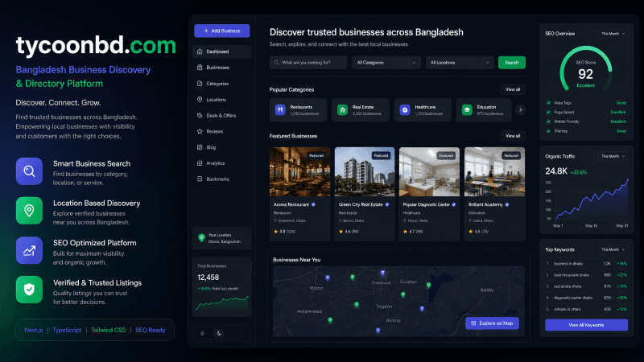
Task: Click the Page Speed check mark
Action: [x=548, y=112]
